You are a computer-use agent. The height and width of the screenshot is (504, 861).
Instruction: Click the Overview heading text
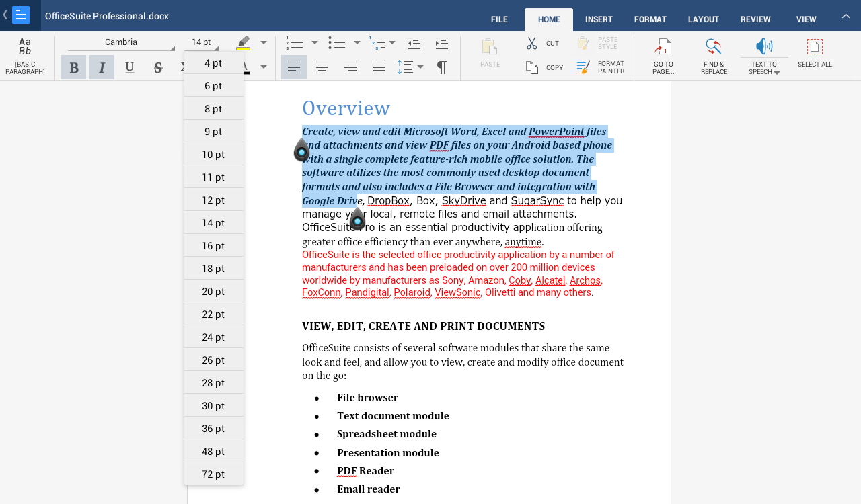pyautogui.click(x=346, y=108)
